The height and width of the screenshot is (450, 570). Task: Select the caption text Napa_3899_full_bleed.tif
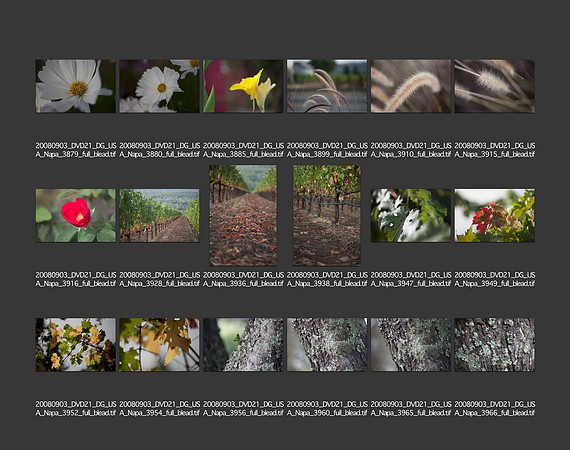327,150
